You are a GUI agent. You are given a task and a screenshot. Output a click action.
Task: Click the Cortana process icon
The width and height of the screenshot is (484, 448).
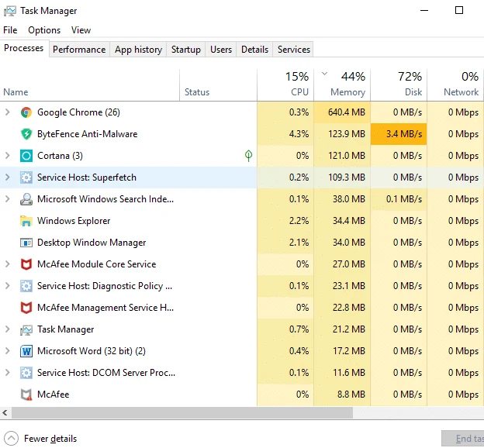coord(26,156)
